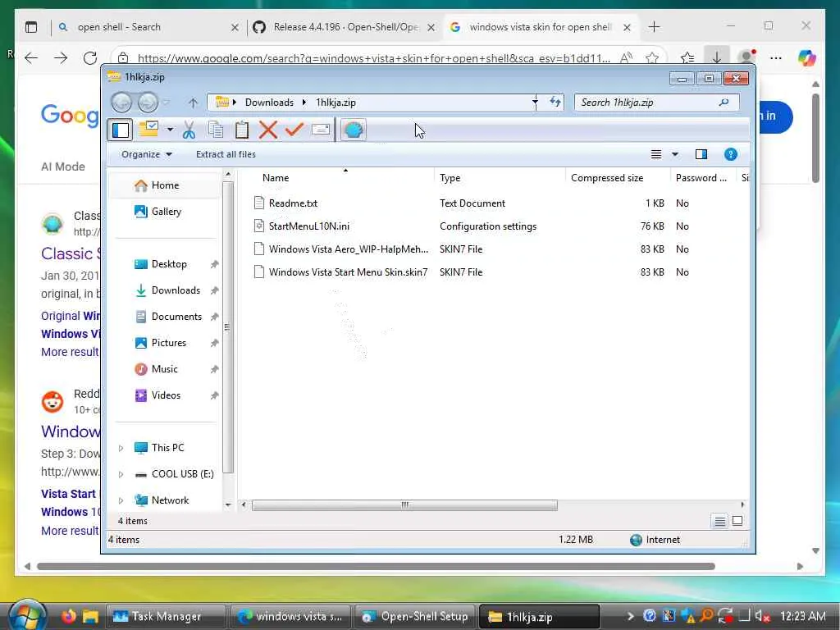Click the blue help tray icon
The width and height of the screenshot is (840, 630).
(x=650, y=616)
